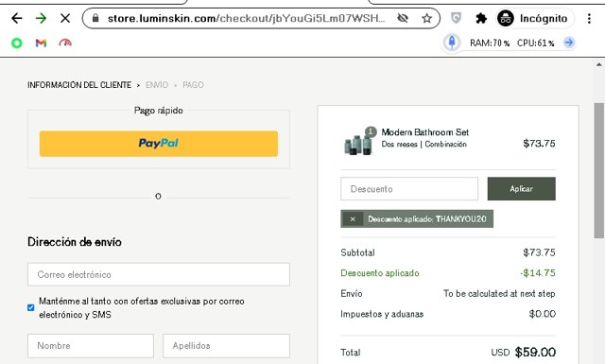The height and width of the screenshot is (364, 605).
Task: Click the Apellidos input field
Action: click(x=226, y=345)
